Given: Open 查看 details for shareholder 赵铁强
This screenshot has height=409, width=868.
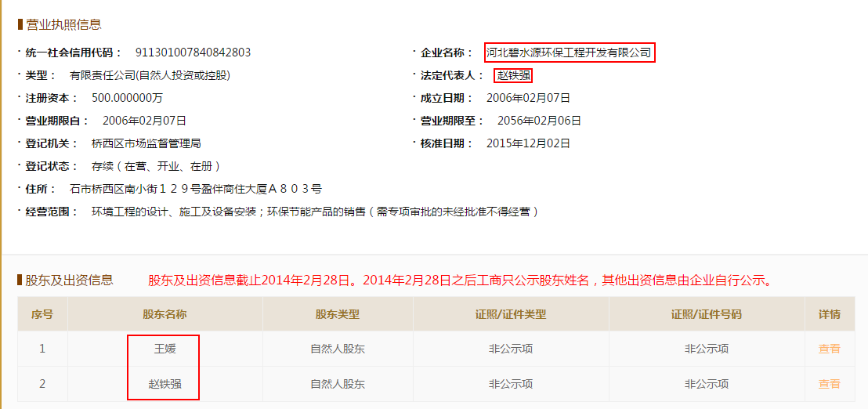Looking at the screenshot, I should click(x=829, y=384).
